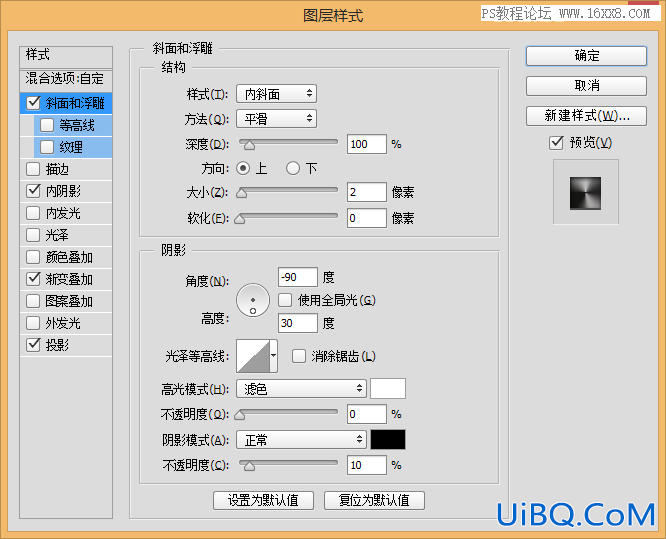Click the 高度 altitude field 30
The width and height of the screenshot is (666, 539).
tap(297, 323)
